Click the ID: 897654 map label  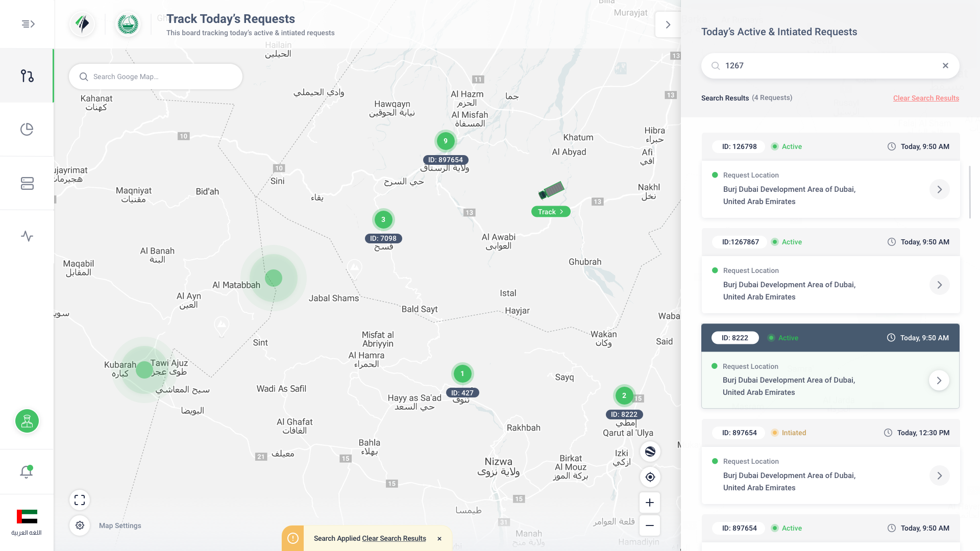(x=446, y=160)
